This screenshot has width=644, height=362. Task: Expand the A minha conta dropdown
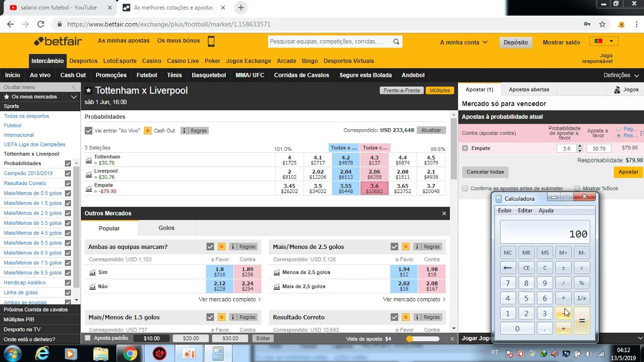coord(463,42)
